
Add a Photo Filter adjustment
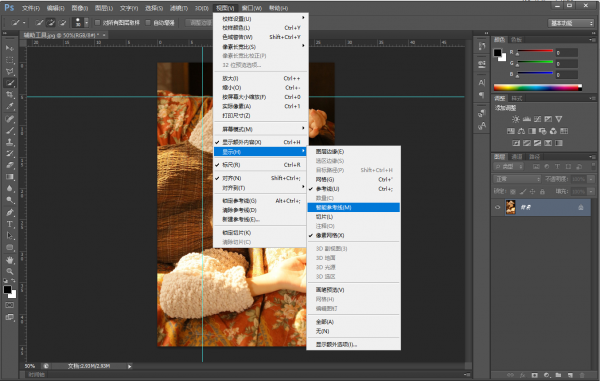click(x=543, y=131)
